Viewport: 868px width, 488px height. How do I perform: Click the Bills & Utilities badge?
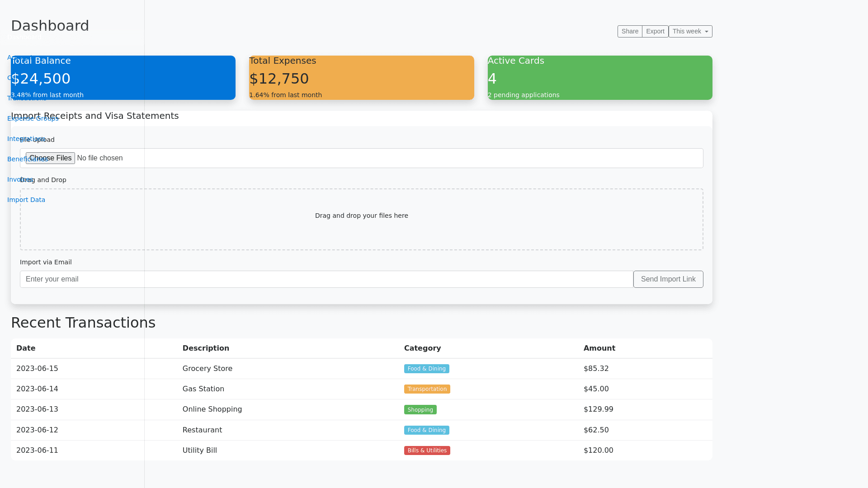[427, 450]
